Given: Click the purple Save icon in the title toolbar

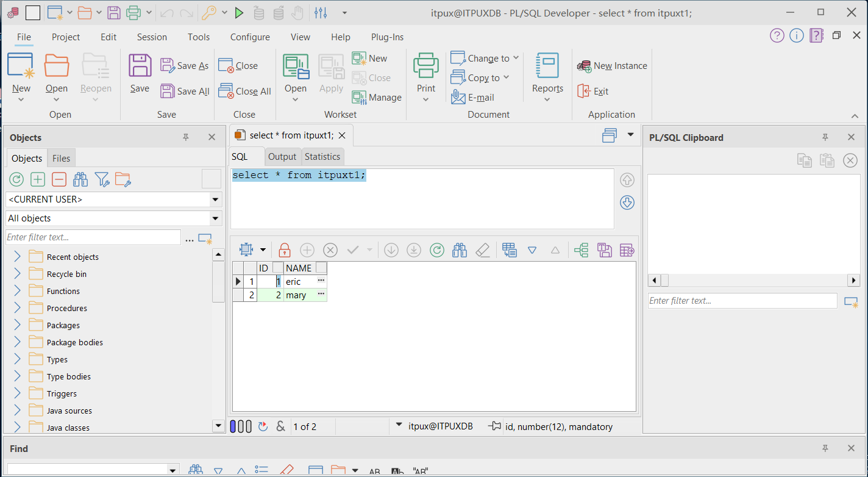Looking at the screenshot, I should point(113,12).
